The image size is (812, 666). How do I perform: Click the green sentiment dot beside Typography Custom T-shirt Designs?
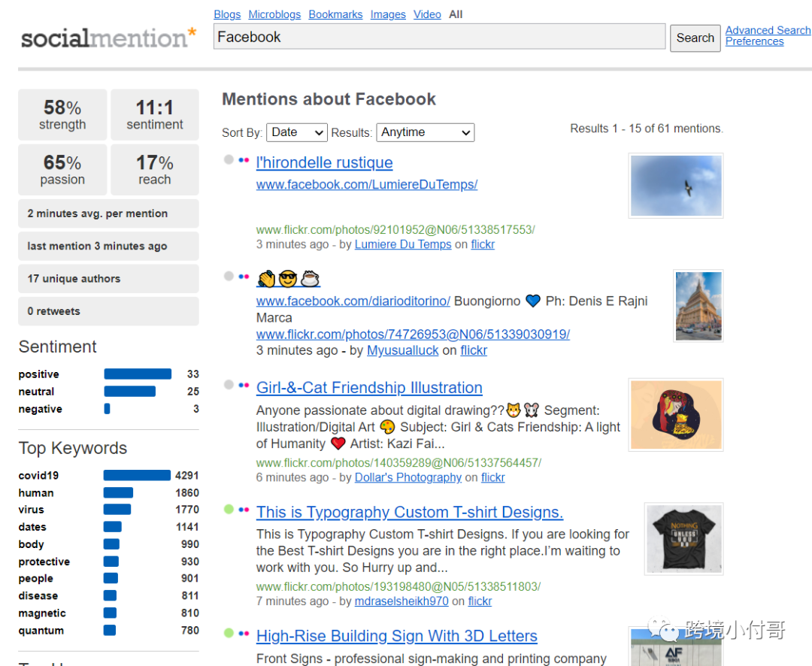click(229, 509)
